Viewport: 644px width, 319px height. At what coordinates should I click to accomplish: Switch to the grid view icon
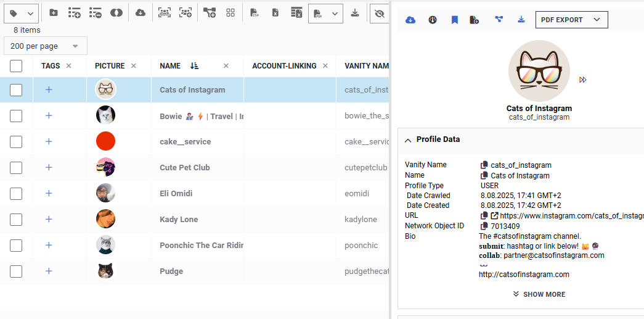point(230,13)
